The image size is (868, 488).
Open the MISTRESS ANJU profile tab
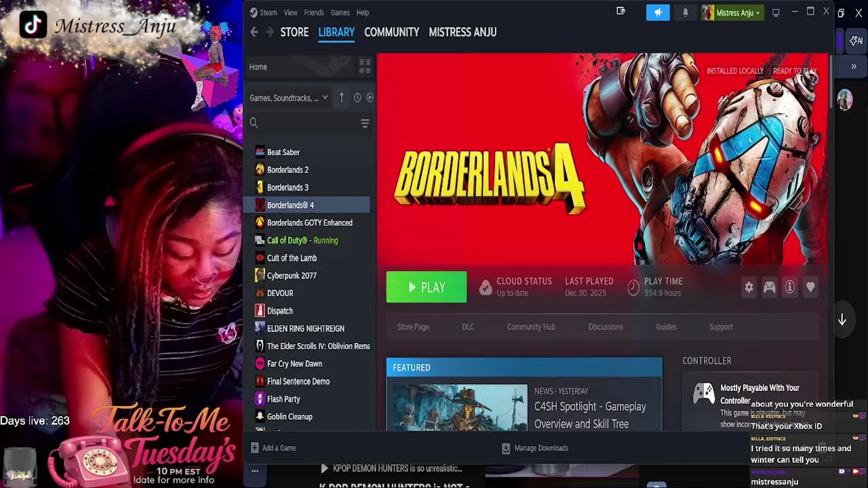click(462, 32)
